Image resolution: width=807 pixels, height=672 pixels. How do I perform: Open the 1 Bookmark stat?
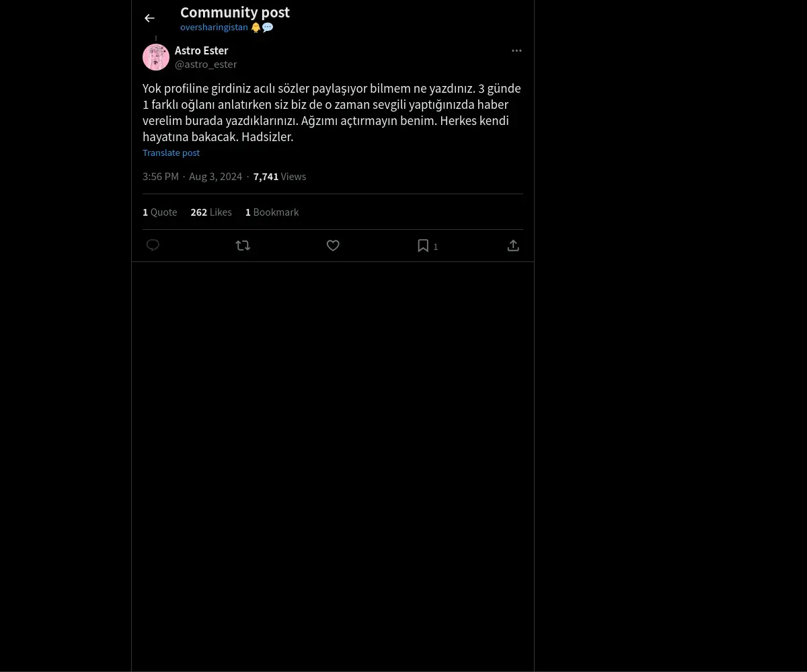[x=272, y=212]
